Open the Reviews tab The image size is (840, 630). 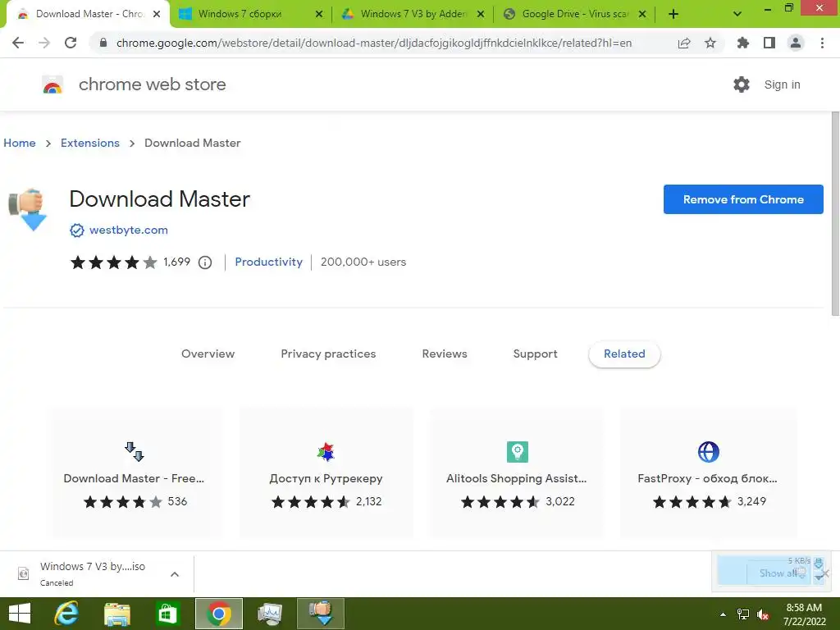click(x=445, y=354)
